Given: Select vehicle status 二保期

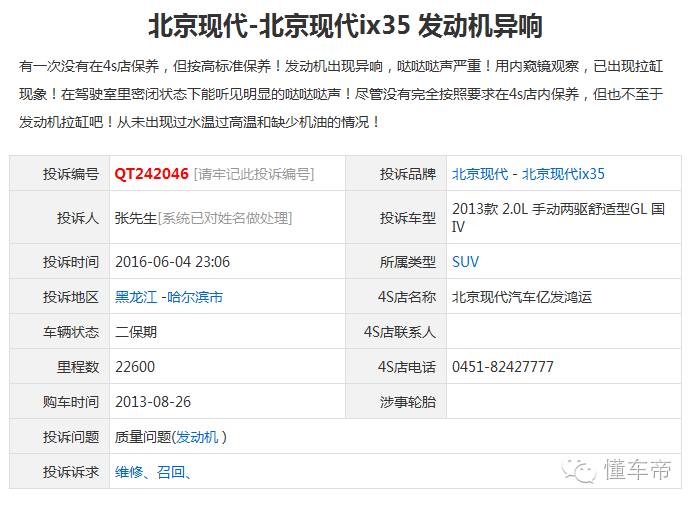Looking at the screenshot, I should click(136, 332).
